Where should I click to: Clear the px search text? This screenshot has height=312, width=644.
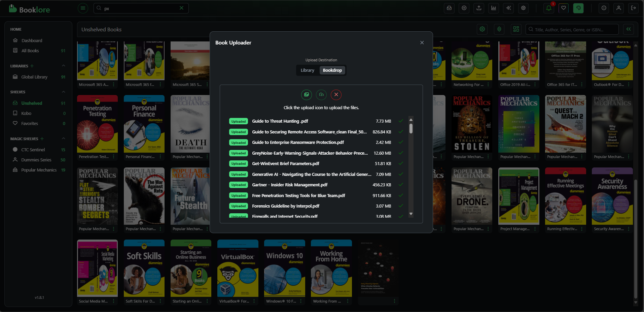pyautogui.click(x=182, y=8)
